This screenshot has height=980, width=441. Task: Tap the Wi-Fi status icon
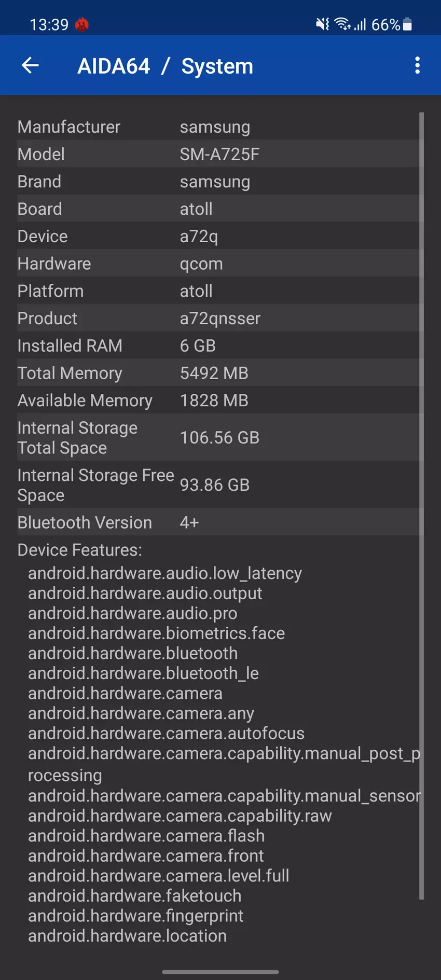(x=342, y=24)
